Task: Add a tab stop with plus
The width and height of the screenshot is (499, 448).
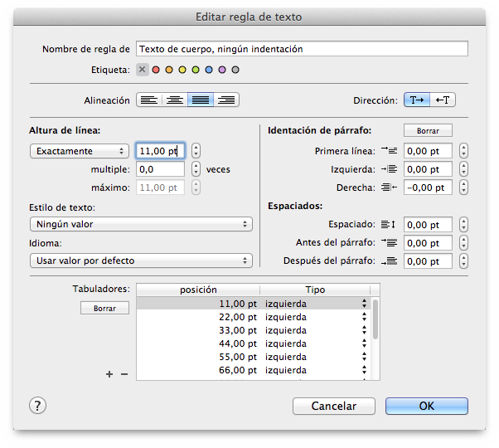Action: click(x=109, y=374)
